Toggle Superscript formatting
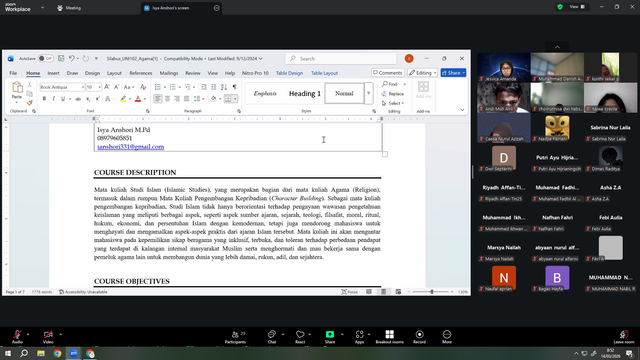The width and height of the screenshot is (640, 360). point(97,99)
